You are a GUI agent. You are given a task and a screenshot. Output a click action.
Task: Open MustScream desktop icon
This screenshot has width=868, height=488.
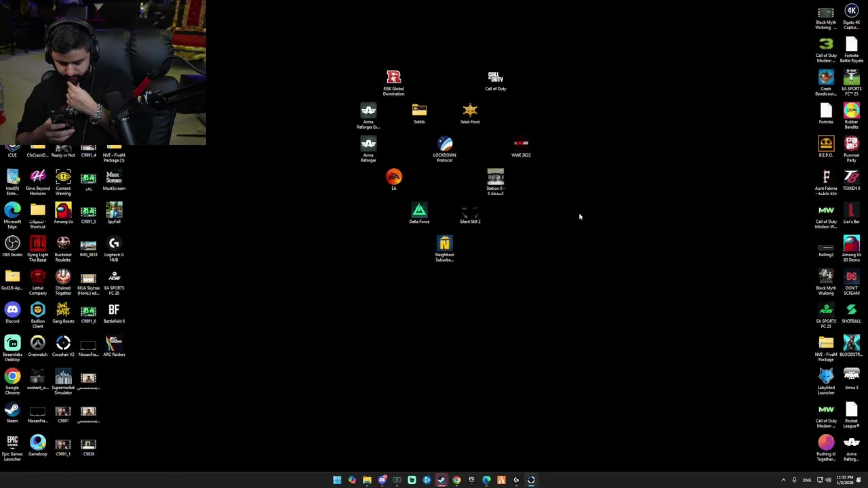coord(114,180)
